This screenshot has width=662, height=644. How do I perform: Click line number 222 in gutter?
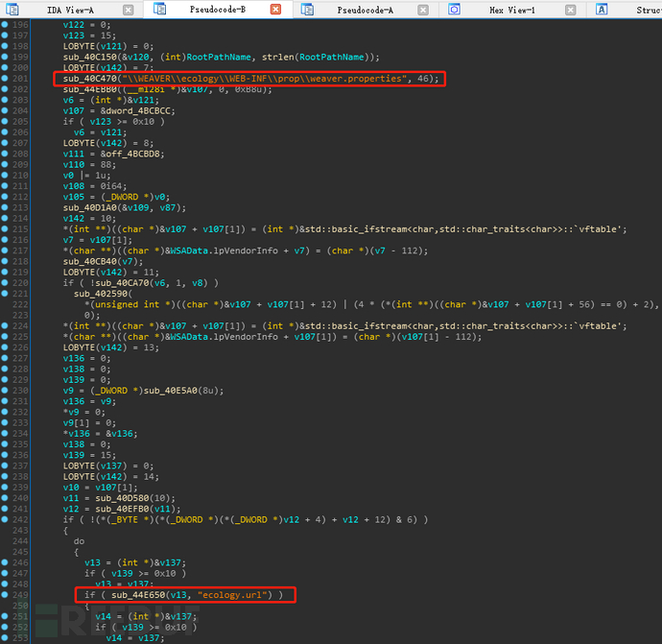pyautogui.click(x=20, y=304)
